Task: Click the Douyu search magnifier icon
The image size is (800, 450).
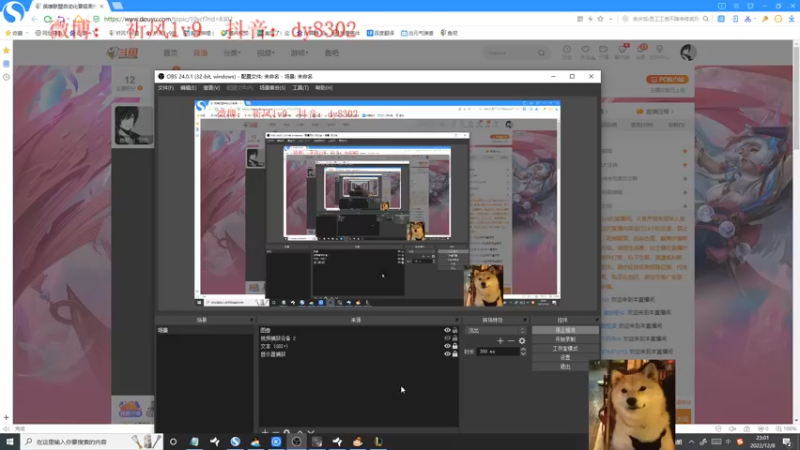Action: click(541, 53)
